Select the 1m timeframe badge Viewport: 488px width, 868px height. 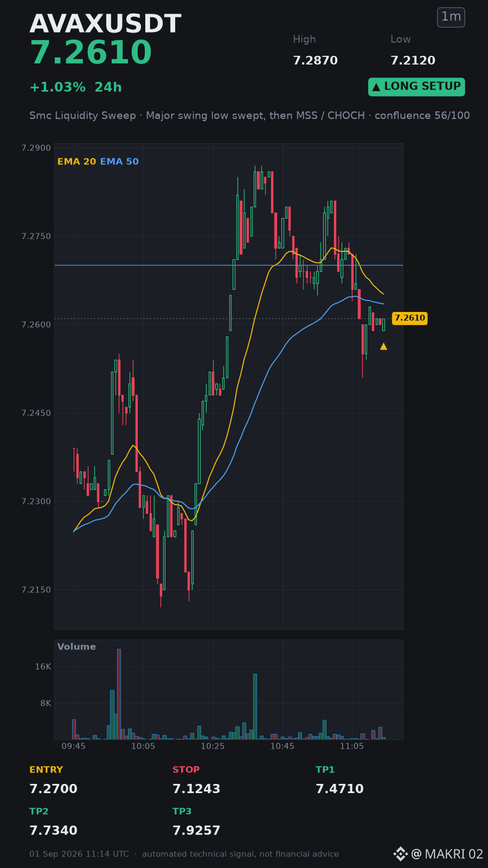click(x=451, y=17)
